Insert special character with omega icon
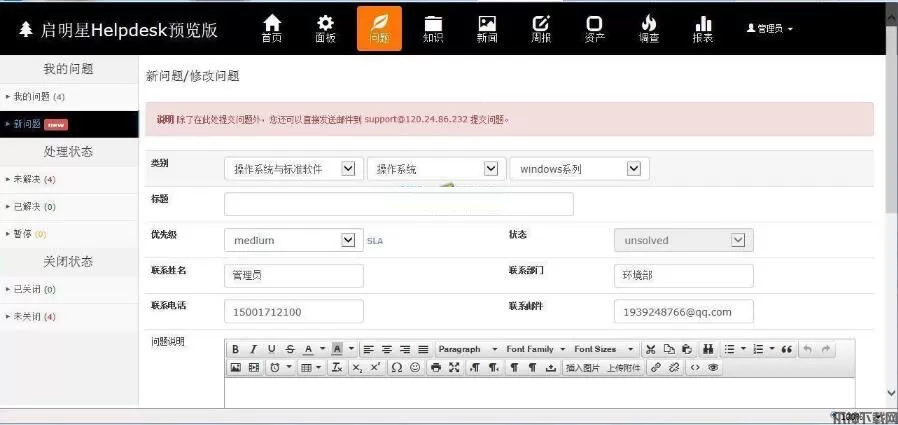 coord(396,368)
